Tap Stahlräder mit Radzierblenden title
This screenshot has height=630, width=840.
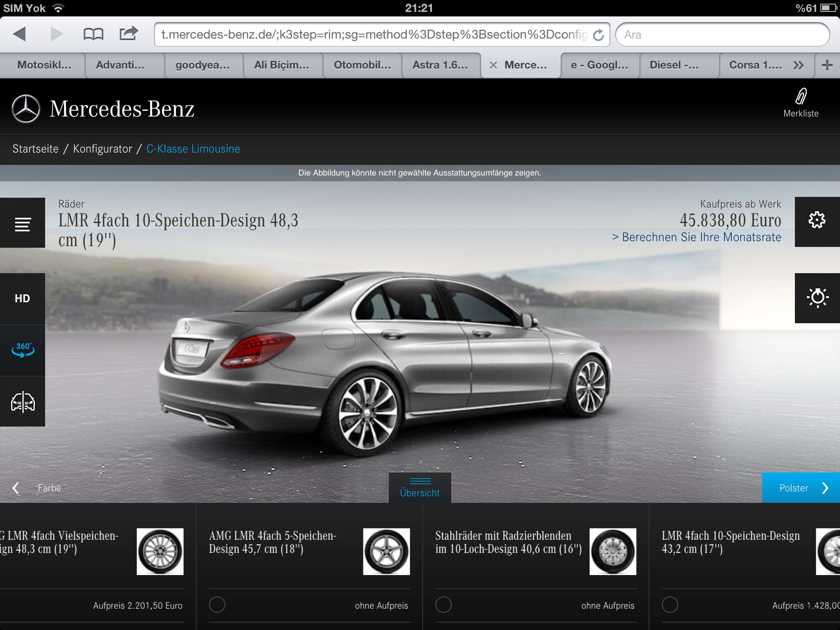point(509,542)
